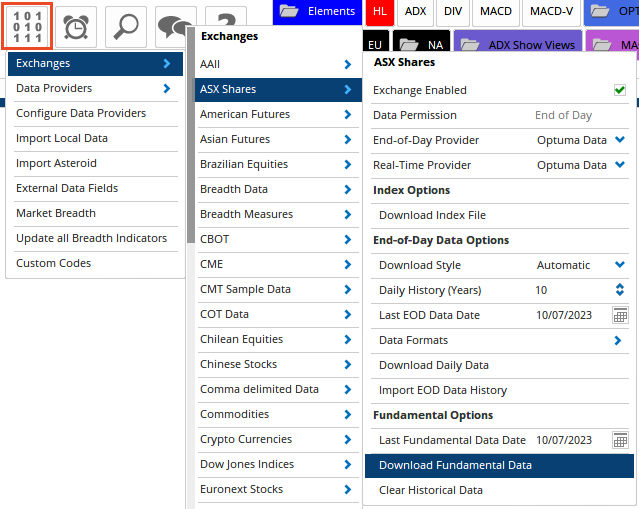Click Data Permission End of Day value

click(x=563, y=115)
